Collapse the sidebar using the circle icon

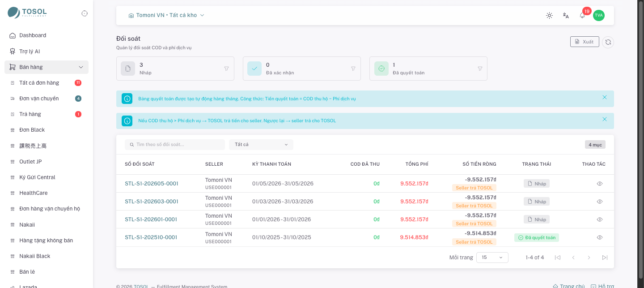point(85,13)
